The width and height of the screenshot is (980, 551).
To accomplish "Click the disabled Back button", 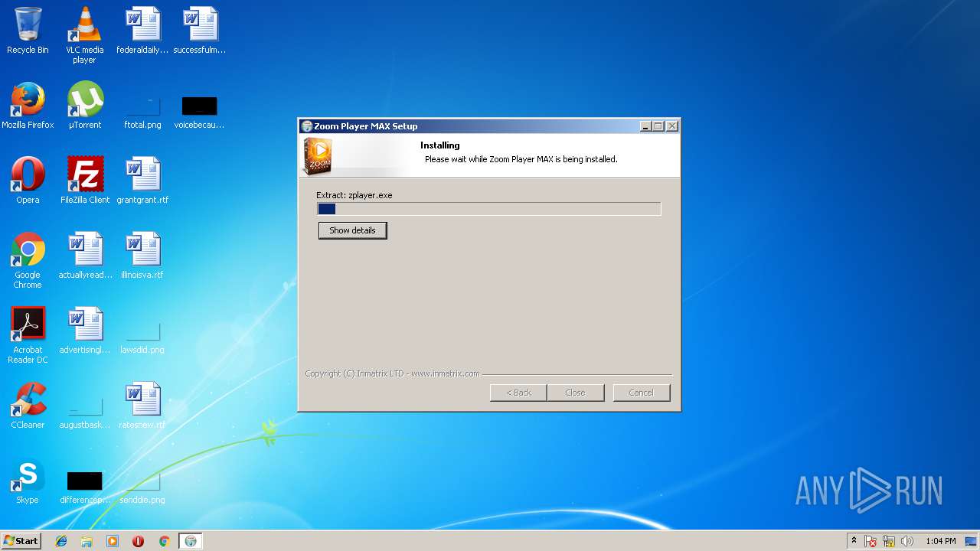I will click(518, 393).
